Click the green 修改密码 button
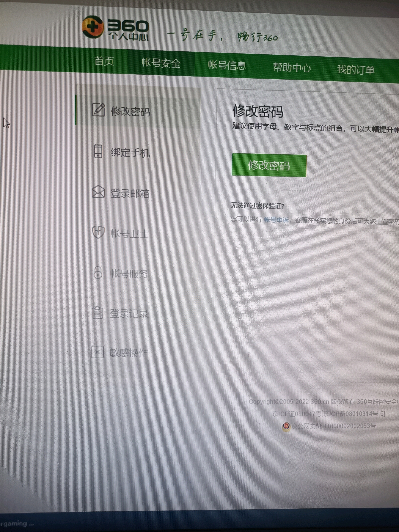The image size is (399, 532). (x=269, y=166)
